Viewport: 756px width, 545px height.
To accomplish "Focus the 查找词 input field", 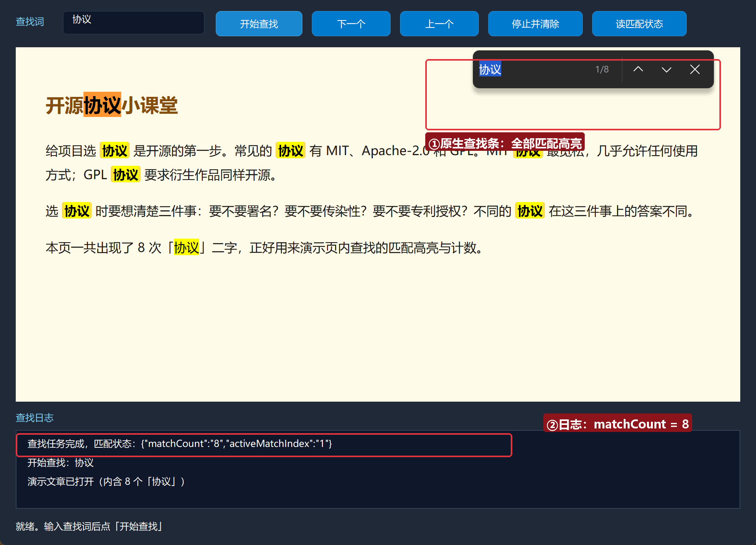I will (133, 22).
